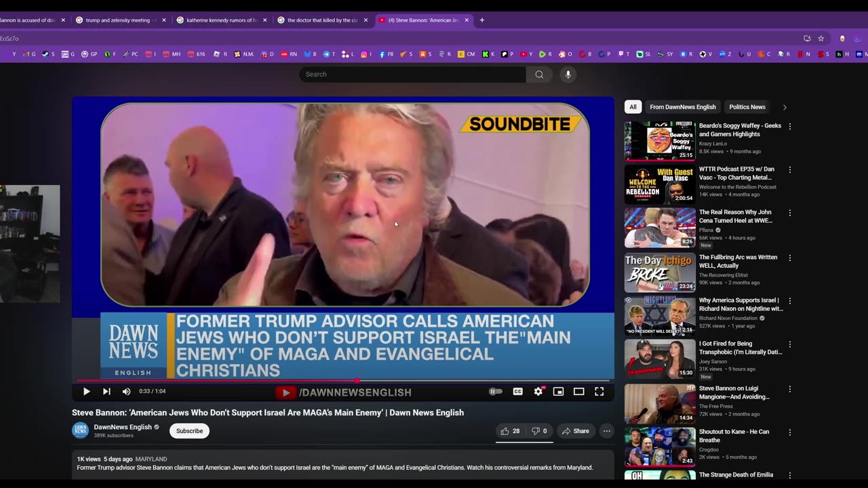Screen dimensions: 868x488
Task: Dislike the video
Action: click(x=539, y=431)
